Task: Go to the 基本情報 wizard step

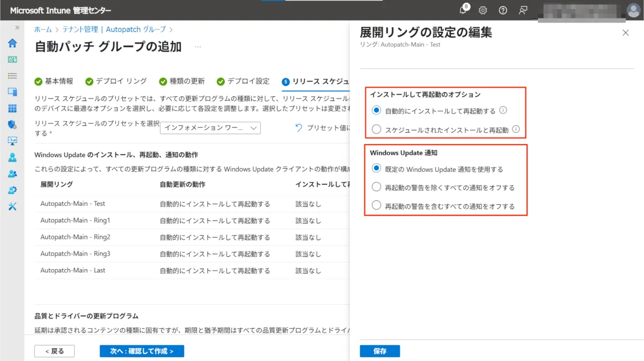Action: click(54, 82)
